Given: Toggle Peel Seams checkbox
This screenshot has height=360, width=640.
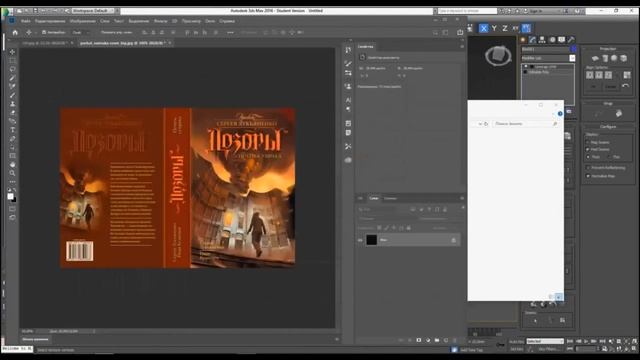Looking at the screenshot, I should (588, 149).
